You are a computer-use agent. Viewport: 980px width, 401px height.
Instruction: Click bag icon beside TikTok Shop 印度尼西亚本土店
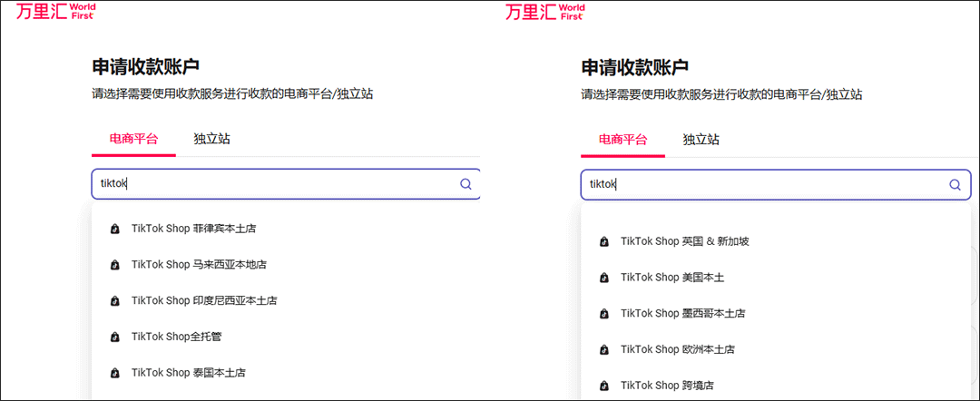point(114,301)
